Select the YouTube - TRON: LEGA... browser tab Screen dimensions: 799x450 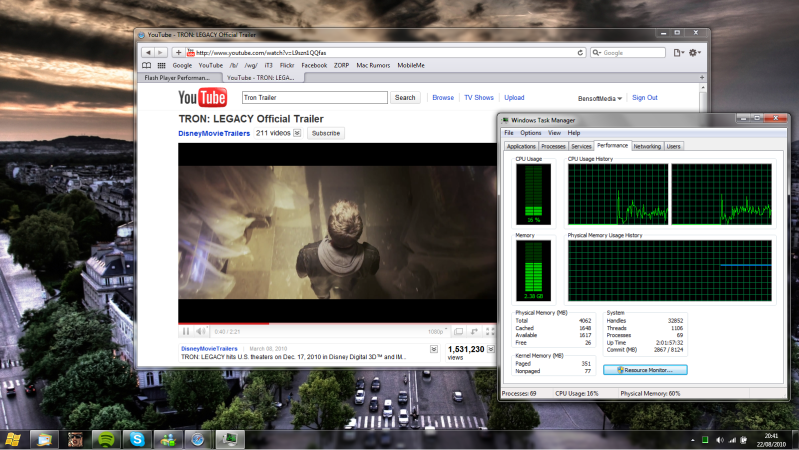(263, 77)
